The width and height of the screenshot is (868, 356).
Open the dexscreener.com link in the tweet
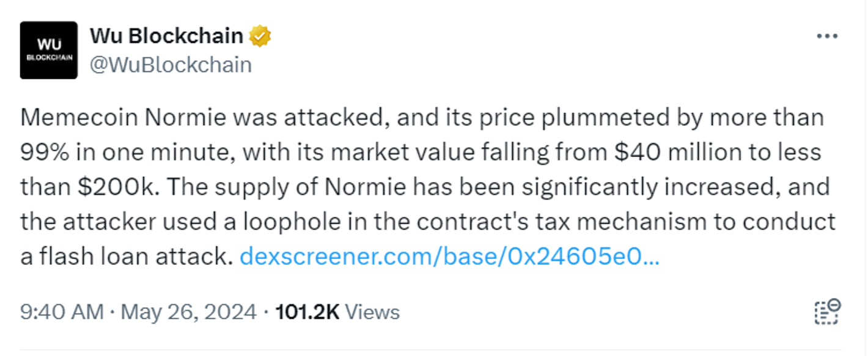[451, 258]
